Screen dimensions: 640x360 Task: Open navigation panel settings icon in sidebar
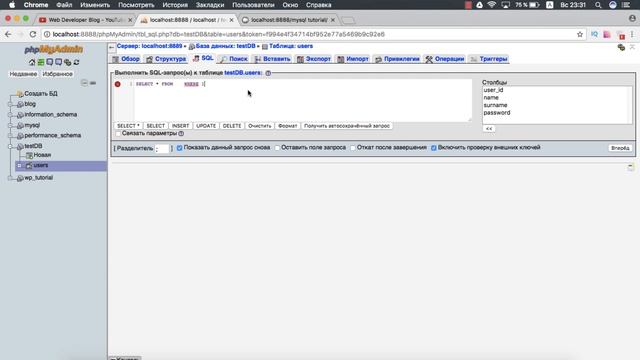click(x=67, y=62)
